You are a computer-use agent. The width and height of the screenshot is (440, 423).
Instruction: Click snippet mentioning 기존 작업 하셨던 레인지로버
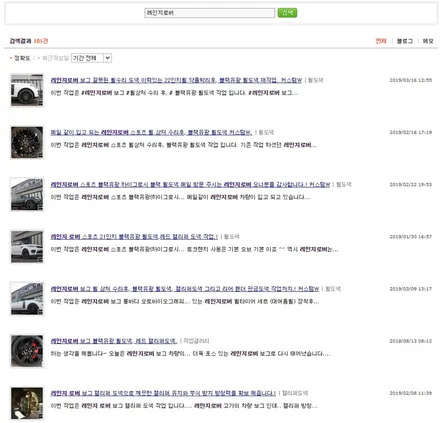(183, 145)
